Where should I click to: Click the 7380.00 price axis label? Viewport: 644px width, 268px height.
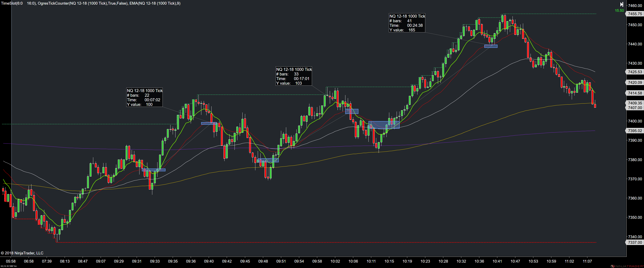(x=635, y=160)
